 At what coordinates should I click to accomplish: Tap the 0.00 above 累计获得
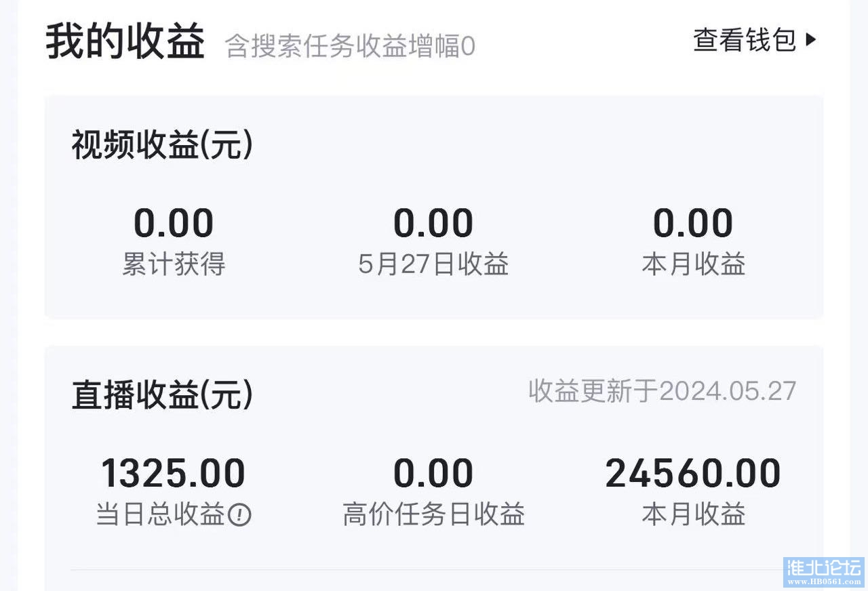174,224
